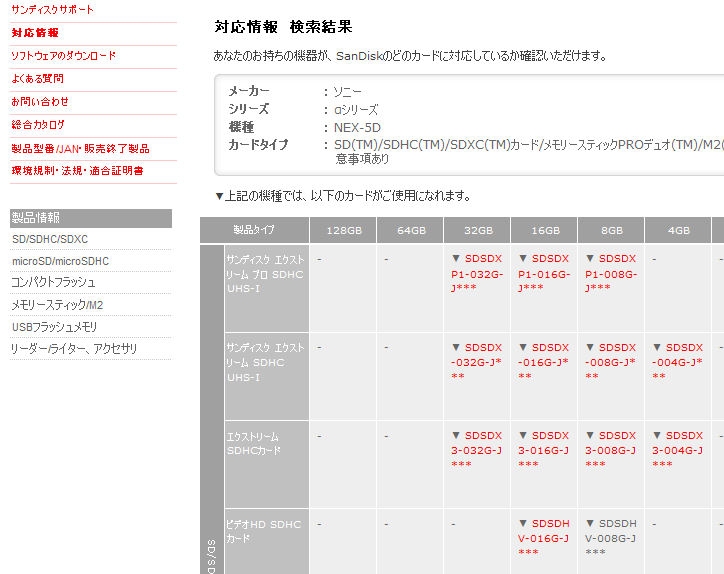Expand SDSDX-008G-J*** product entry

611,362
